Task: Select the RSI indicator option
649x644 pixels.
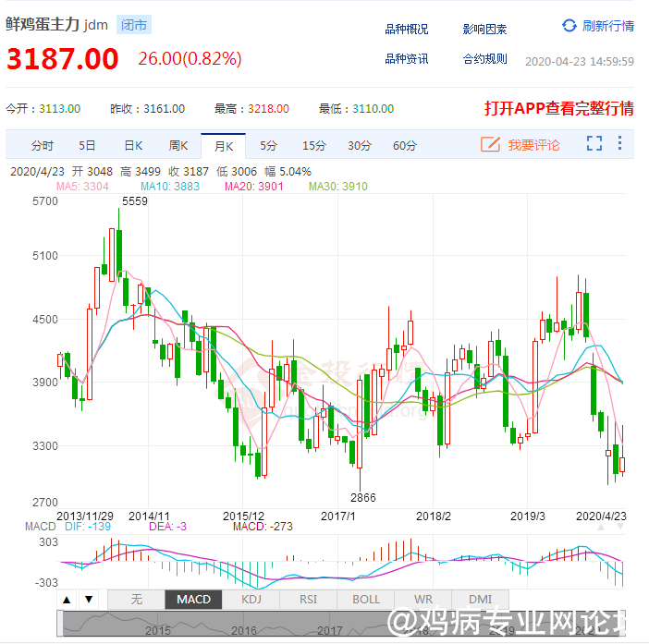Action: tap(309, 600)
